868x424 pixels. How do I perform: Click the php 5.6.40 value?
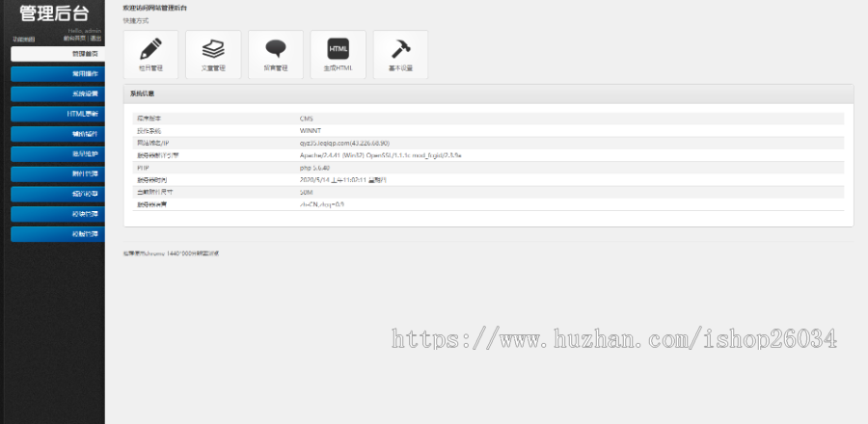coord(314,168)
